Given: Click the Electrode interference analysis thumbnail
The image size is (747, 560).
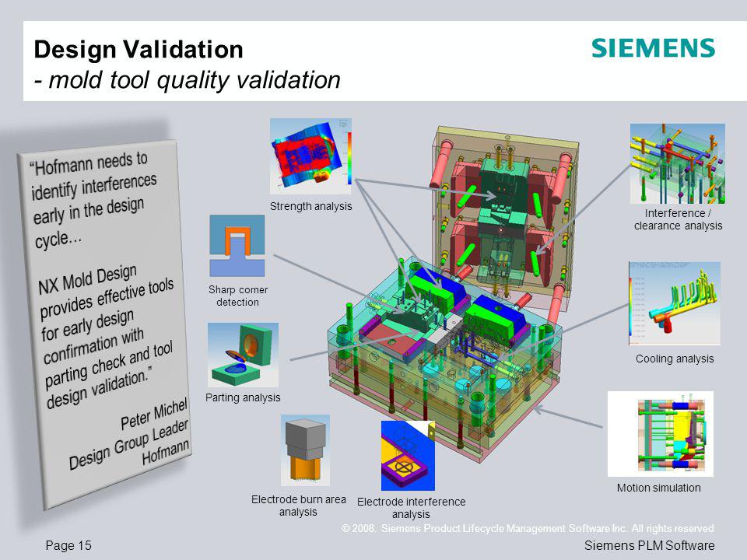Looking at the screenshot, I should coord(408,455).
